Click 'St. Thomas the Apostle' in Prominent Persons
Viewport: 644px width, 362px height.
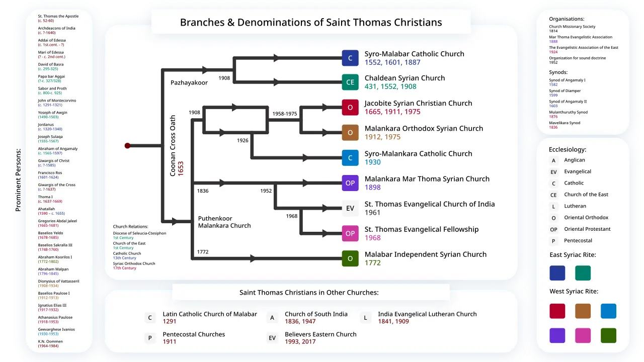(x=59, y=16)
